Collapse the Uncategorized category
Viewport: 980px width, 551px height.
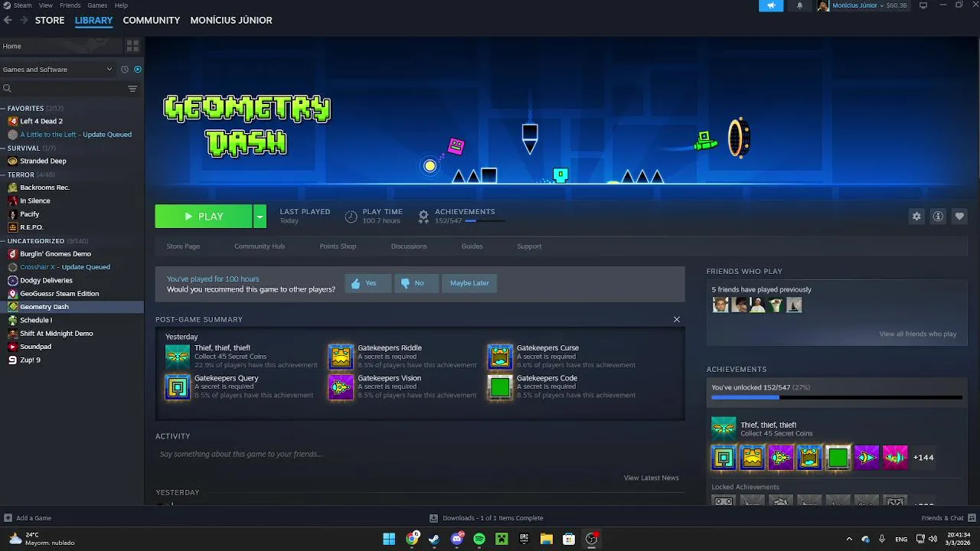pyautogui.click(x=3, y=240)
